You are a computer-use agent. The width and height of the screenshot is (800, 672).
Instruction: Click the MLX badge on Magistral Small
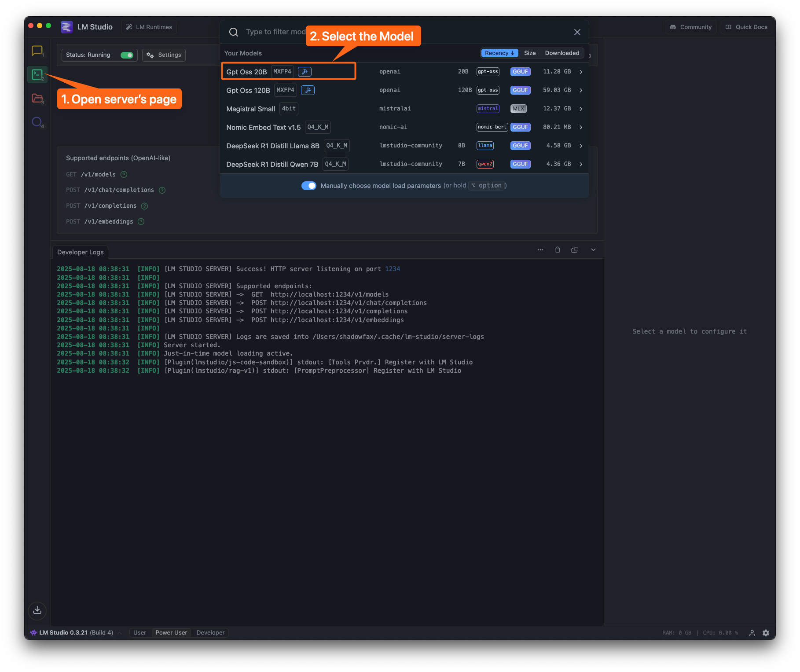point(518,109)
